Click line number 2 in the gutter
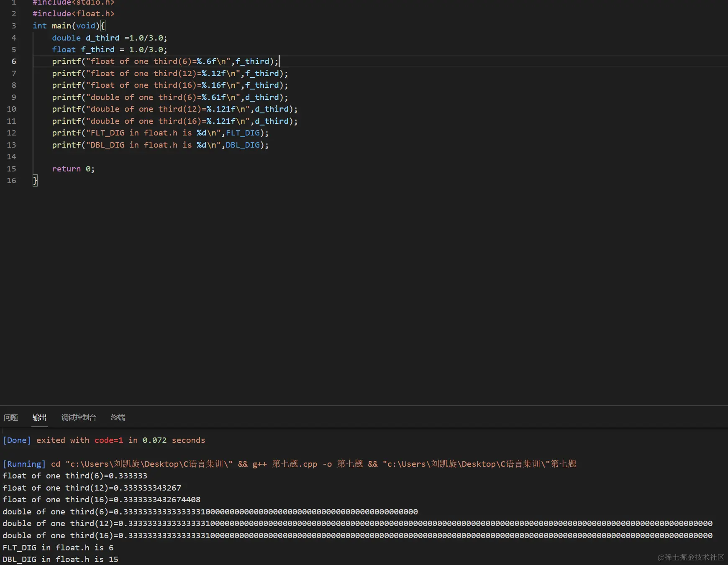 coord(14,14)
